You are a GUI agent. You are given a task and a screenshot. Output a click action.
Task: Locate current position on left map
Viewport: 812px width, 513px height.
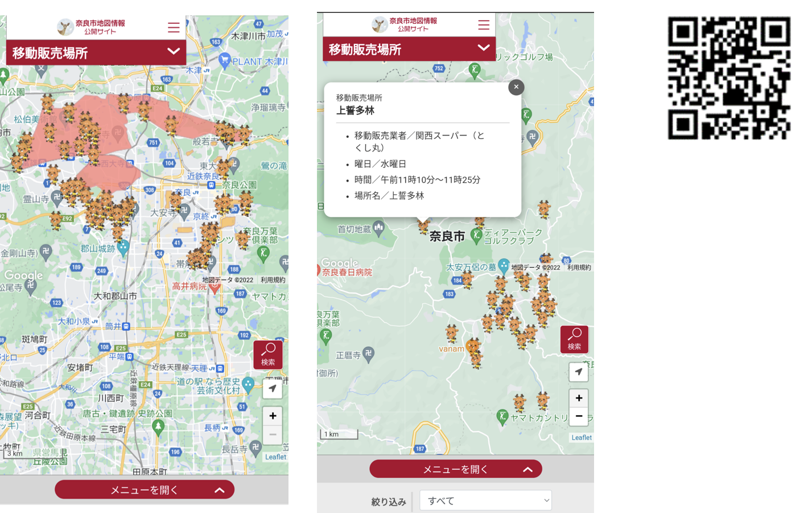click(273, 388)
